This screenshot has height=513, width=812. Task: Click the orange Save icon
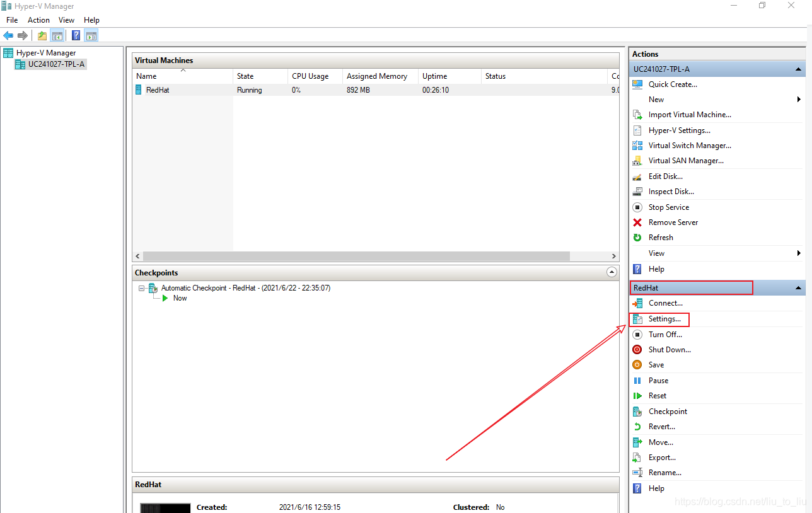(637, 365)
